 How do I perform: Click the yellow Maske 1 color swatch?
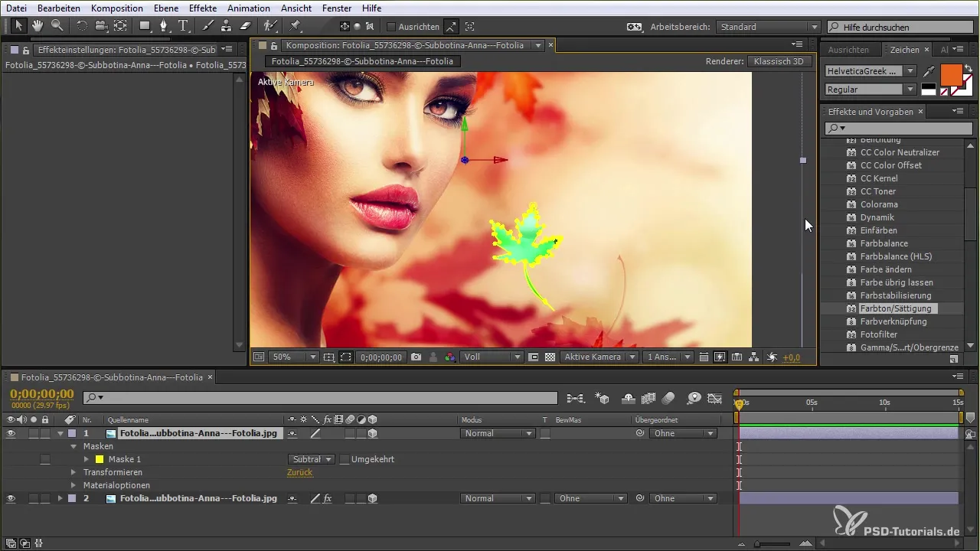(x=100, y=459)
